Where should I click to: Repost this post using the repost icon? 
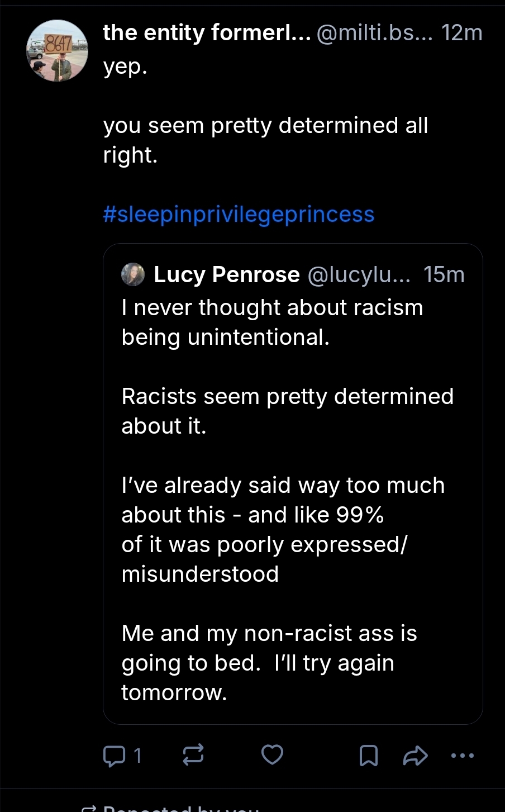pos(193,756)
